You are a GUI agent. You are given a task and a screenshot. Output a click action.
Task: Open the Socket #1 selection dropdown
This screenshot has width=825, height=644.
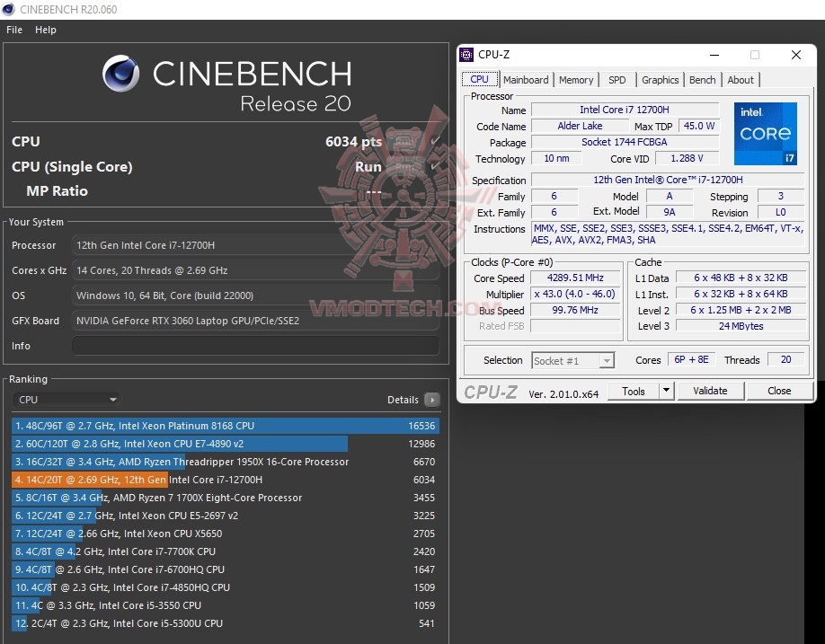pos(573,361)
